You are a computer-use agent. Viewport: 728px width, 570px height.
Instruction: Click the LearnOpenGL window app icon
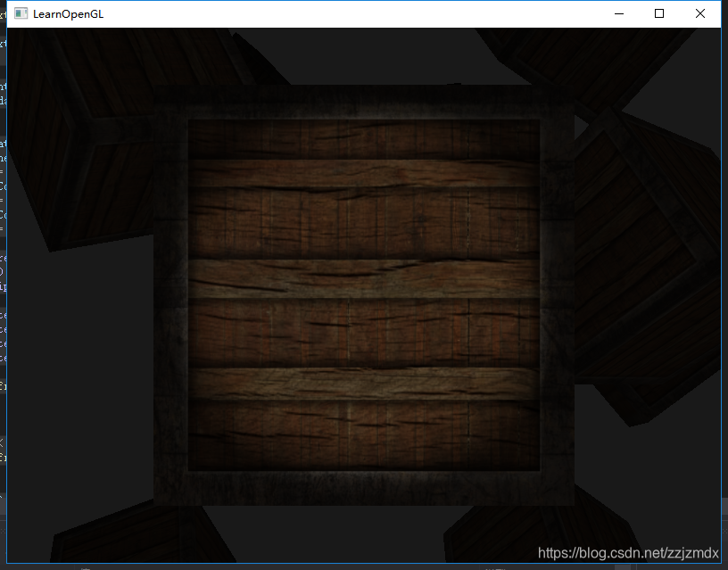[21, 13]
